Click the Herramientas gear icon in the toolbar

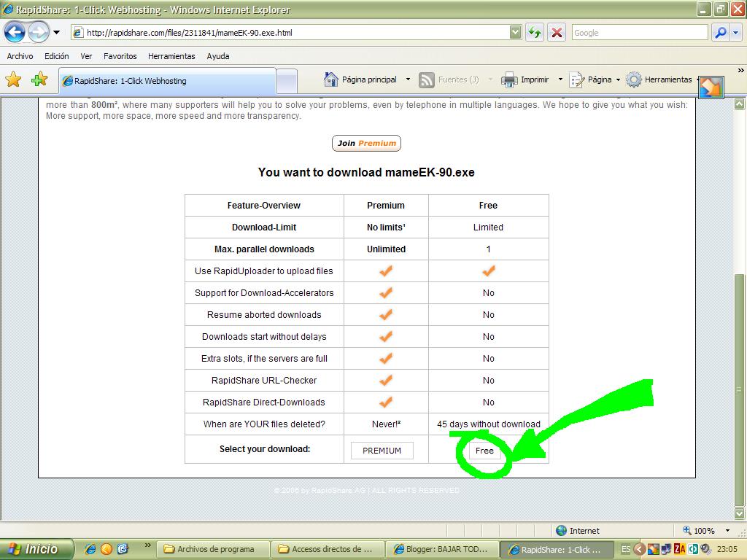(x=634, y=79)
